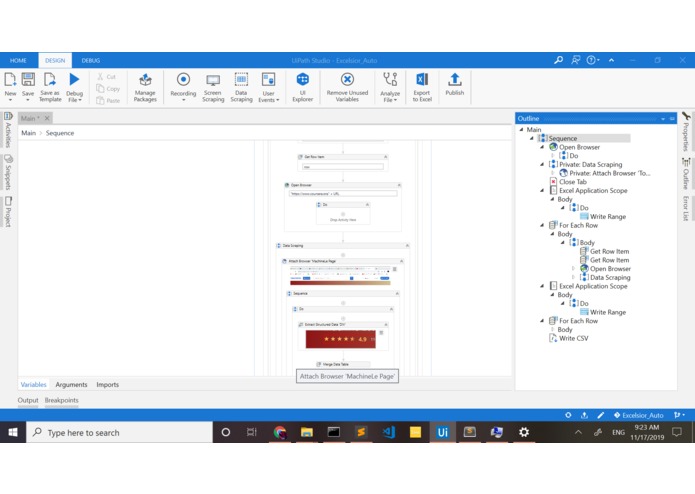Click Export to Excel
Image resolution: width=695 pixels, height=494 pixels.
pos(422,88)
